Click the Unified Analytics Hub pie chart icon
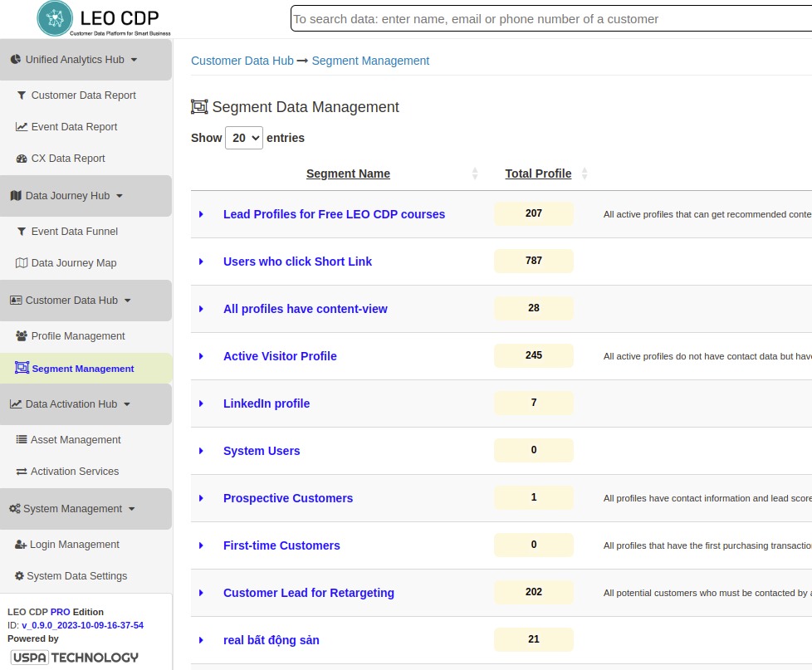 click(x=16, y=60)
